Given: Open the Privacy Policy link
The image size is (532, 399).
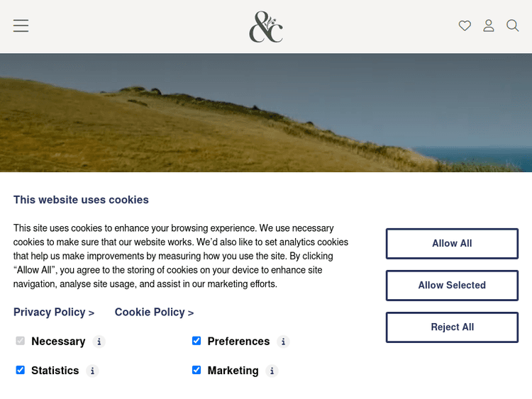Looking at the screenshot, I should tap(54, 312).
